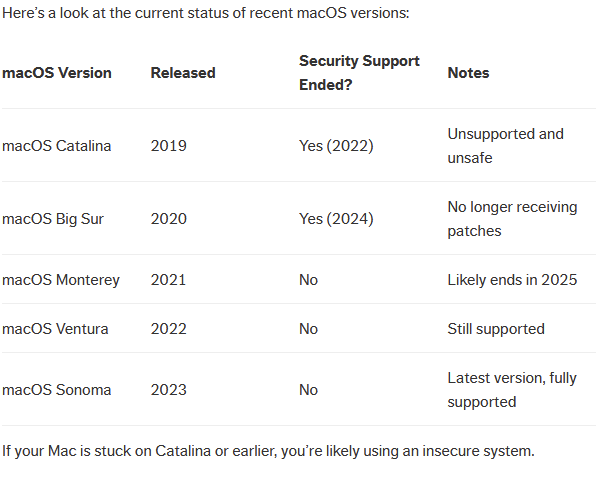Click the 'Still supported' note
601x477 pixels.
[496, 329]
